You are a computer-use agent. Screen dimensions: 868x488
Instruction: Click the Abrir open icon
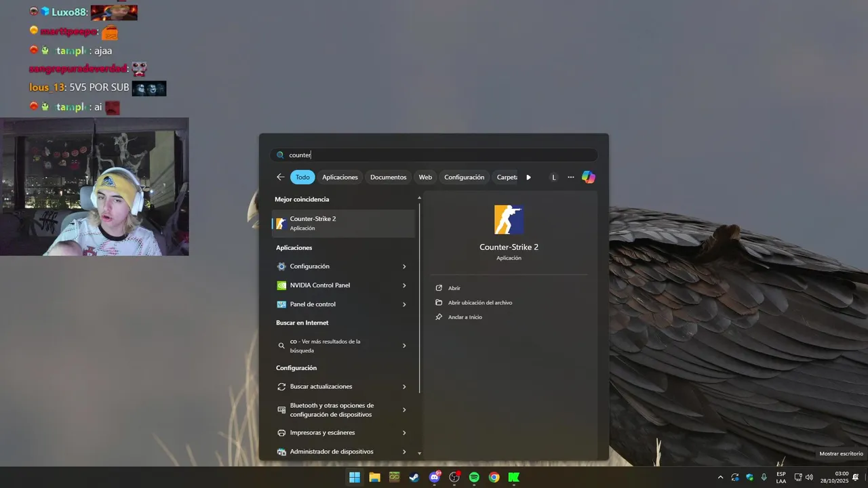439,288
